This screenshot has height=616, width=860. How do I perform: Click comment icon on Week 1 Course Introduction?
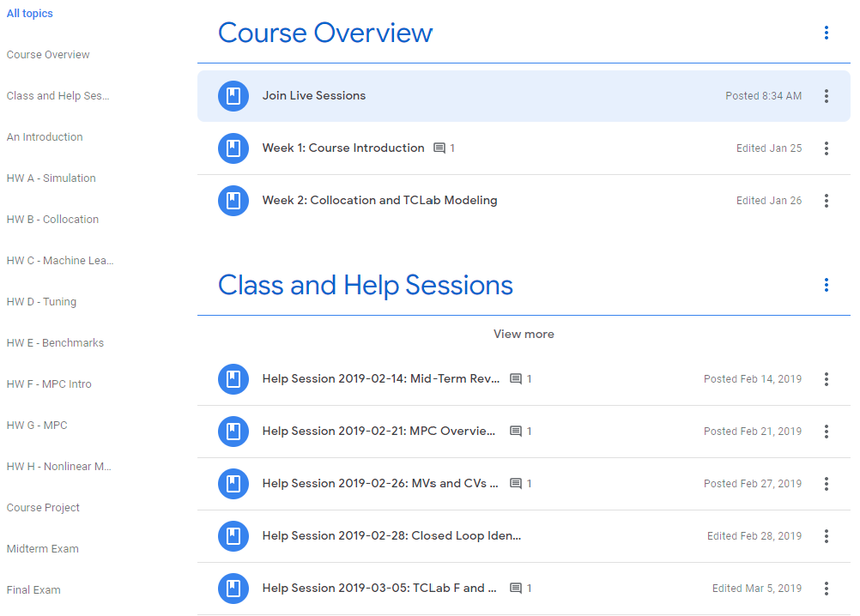click(439, 148)
